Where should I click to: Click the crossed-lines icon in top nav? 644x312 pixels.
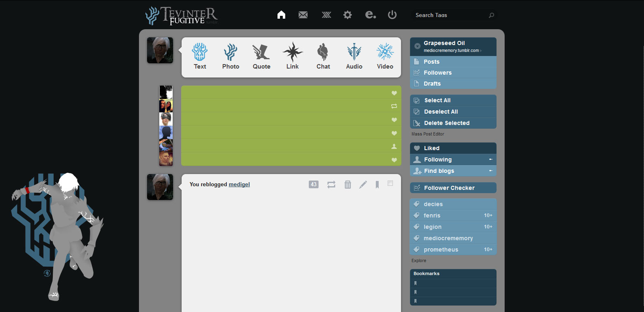point(326,15)
